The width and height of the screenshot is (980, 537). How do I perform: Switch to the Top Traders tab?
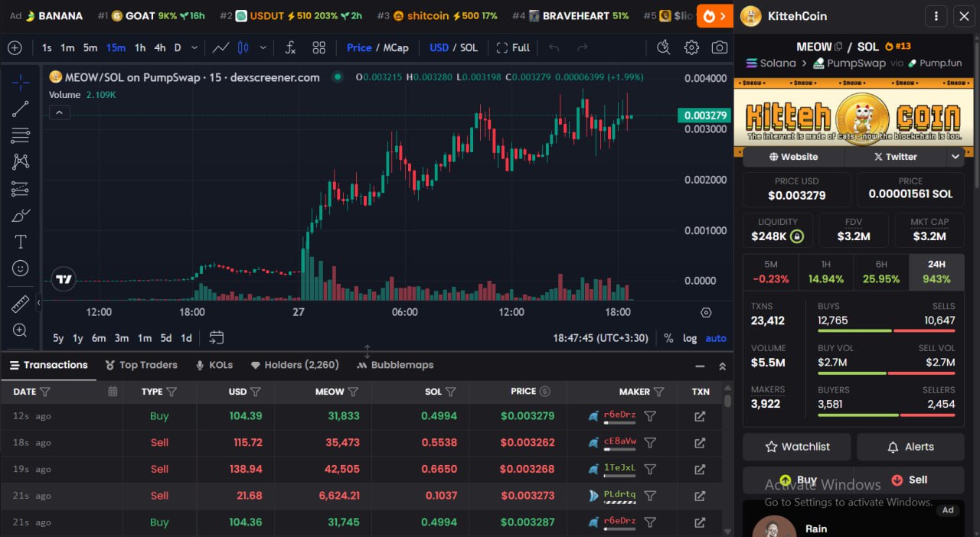(x=141, y=365)
